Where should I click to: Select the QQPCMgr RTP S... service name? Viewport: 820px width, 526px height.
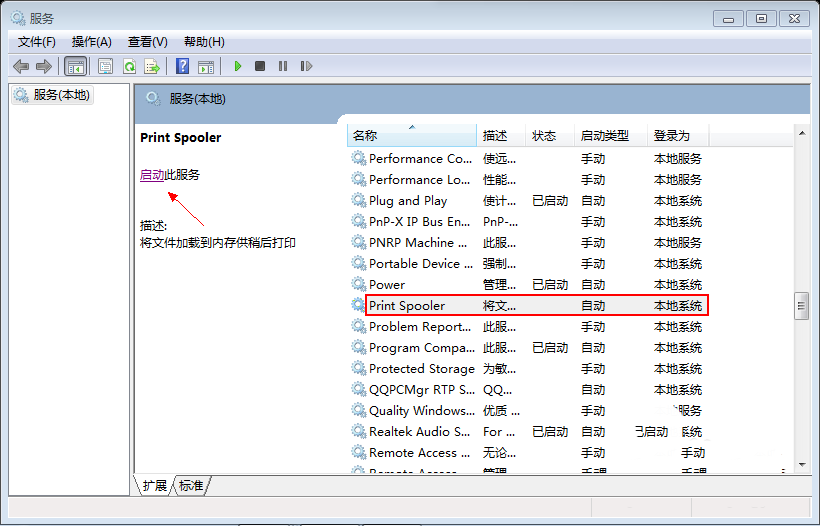click(x=422, y=389)
